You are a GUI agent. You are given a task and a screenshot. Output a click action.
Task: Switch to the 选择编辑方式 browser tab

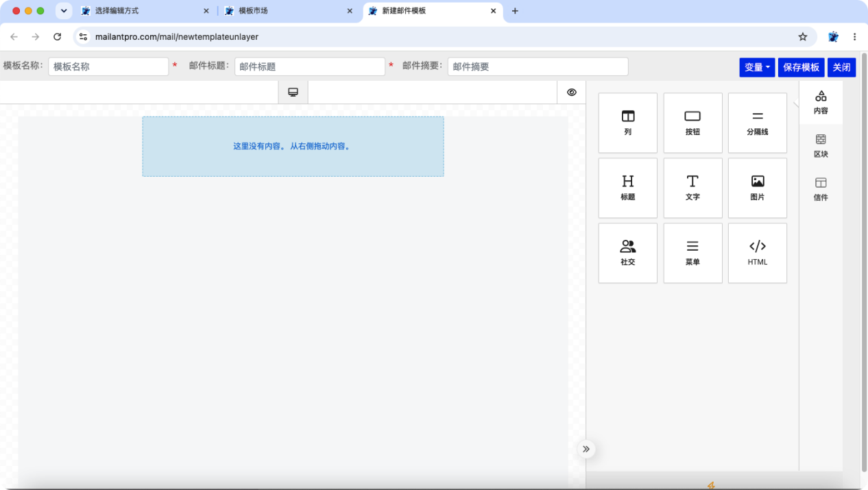144,11
